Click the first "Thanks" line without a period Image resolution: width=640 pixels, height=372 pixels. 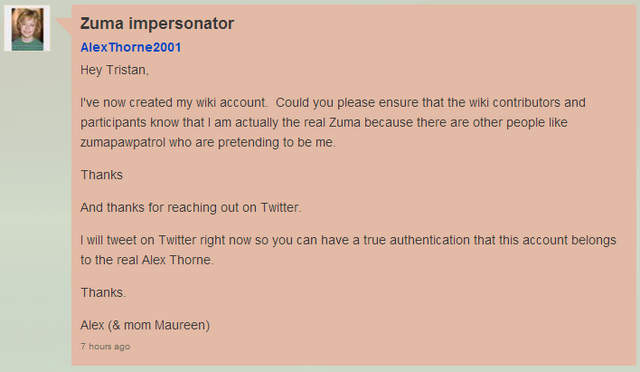(102, 175)
